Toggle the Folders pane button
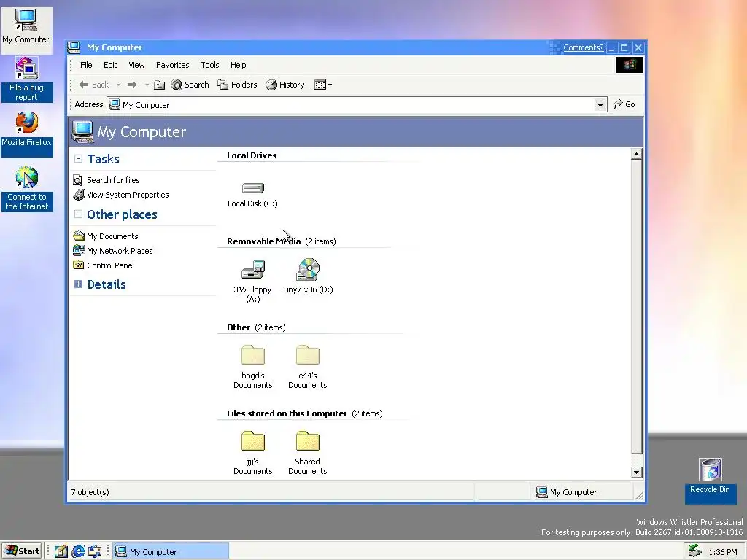 [237, 85]
